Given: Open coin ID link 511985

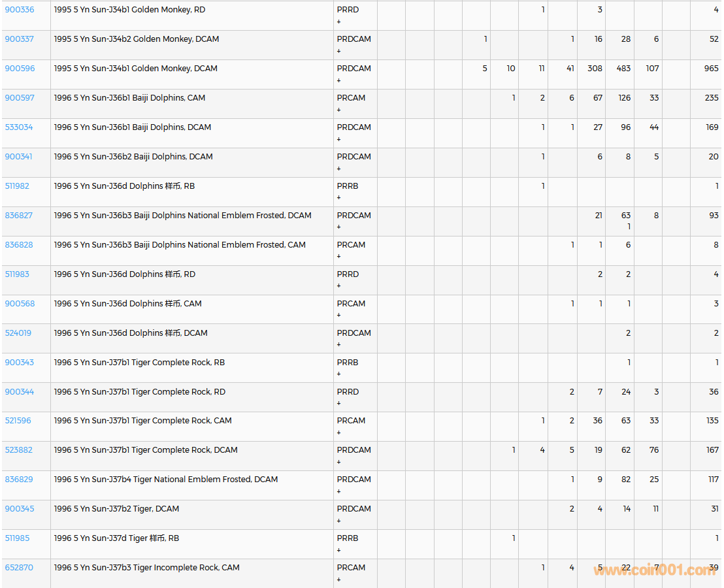Looking at the screenshot, I should [x=17, y=538].
